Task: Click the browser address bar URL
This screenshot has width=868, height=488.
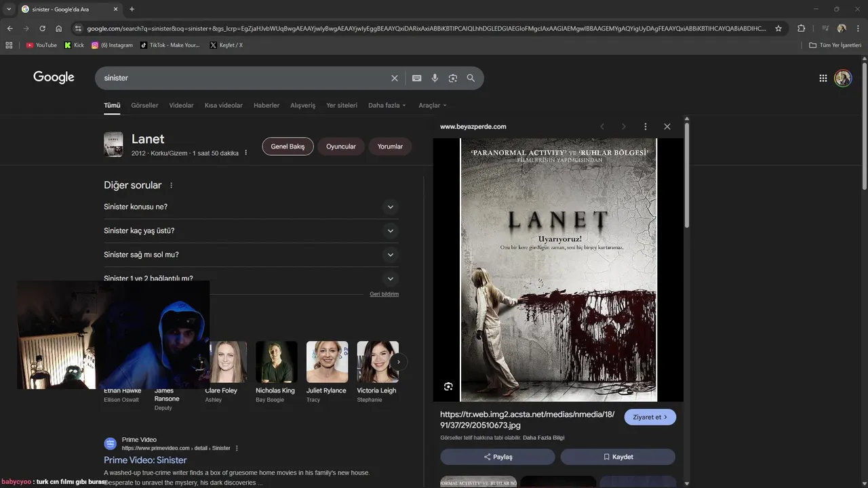Action: click(427, 28)
